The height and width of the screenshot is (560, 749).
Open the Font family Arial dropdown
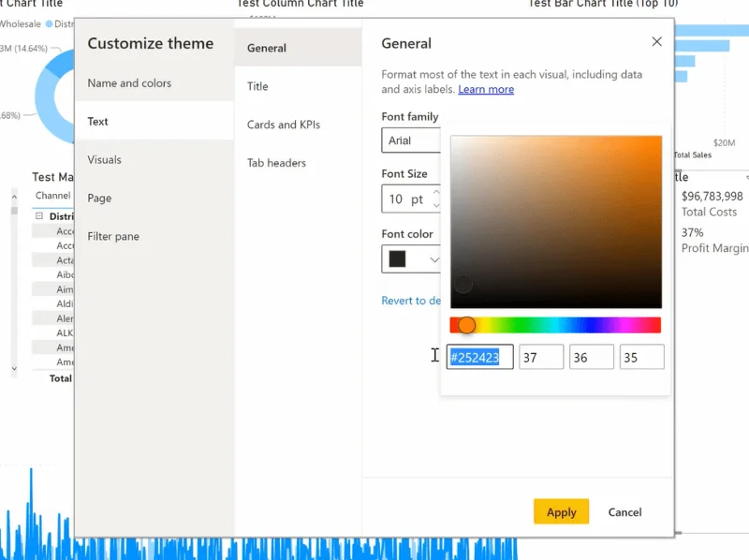tap(411, 140)
